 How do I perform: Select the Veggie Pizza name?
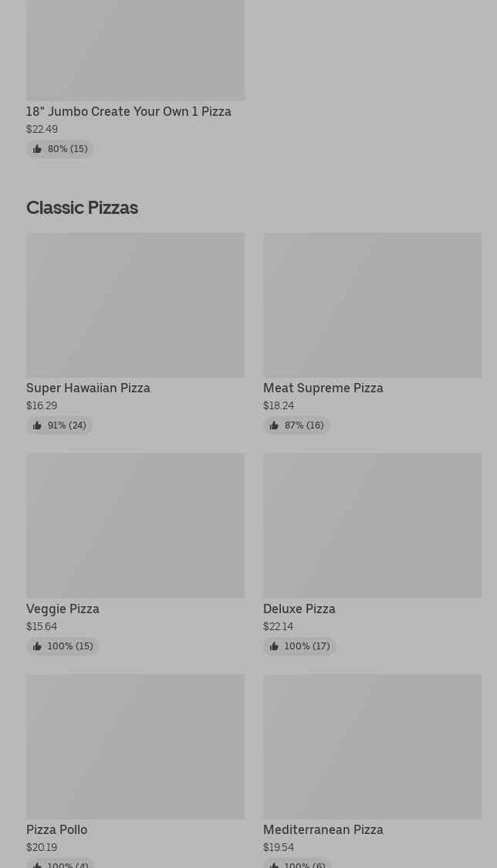click(x=63, y=609)
